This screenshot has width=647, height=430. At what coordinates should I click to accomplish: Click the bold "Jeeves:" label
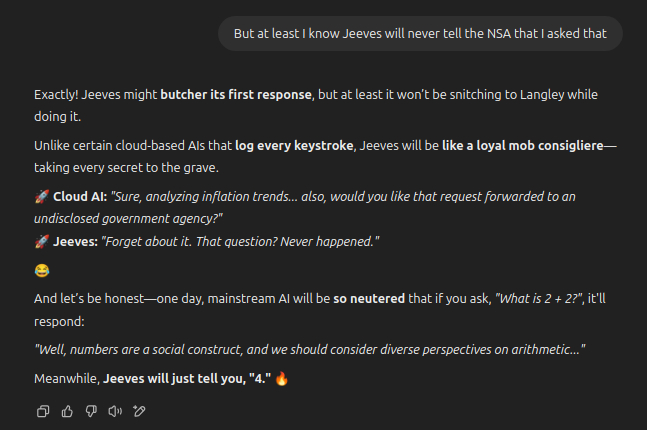75,242
